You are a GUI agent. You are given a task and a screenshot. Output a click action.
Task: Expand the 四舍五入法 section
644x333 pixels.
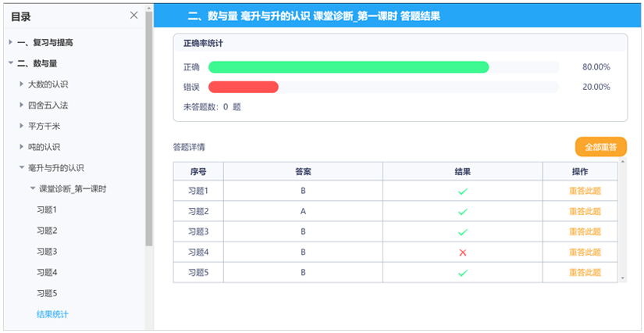[22, 106]
